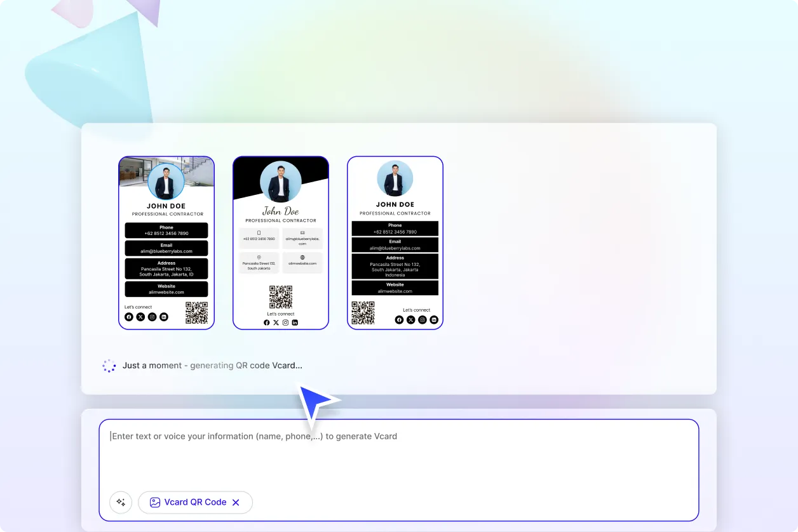Click the Facebook icon on the first card
The image size is (798, 532).
click(x=129, y=316)
